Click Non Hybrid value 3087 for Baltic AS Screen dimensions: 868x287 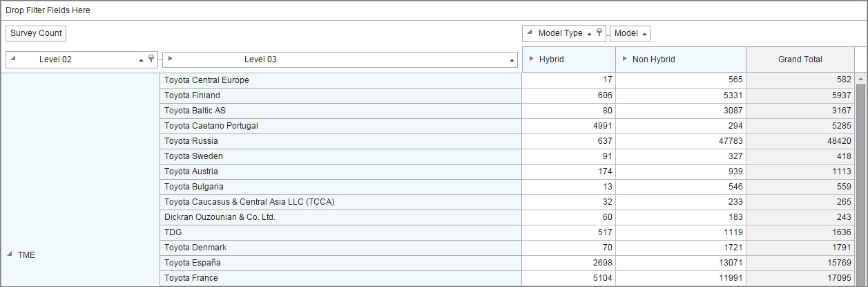point(681,111)
